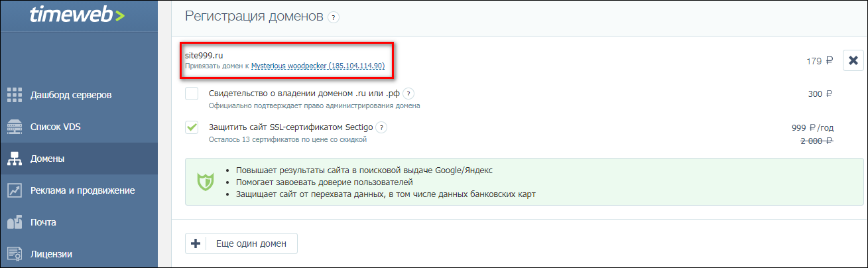Click the site999.ru domain name text
This screenshot has width=868, height=268.
pyautogui.click(x=204, y=54)
